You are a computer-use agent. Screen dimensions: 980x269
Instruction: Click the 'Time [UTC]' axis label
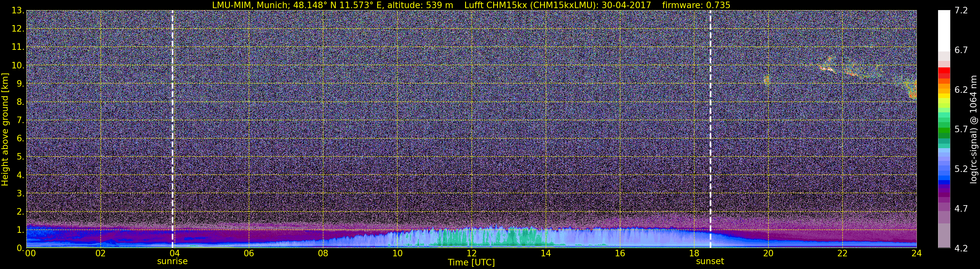point(471,262)
